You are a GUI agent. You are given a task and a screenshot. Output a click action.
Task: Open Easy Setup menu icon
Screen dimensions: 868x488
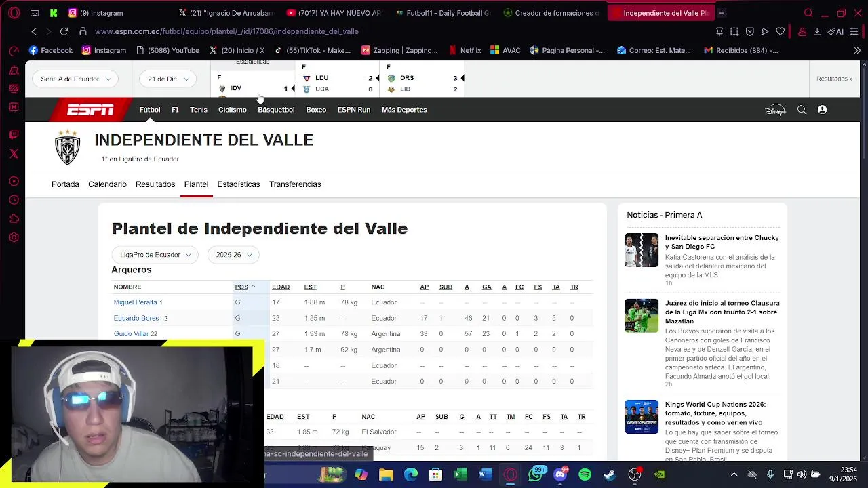pyautogui.click(x=854, y=31)
